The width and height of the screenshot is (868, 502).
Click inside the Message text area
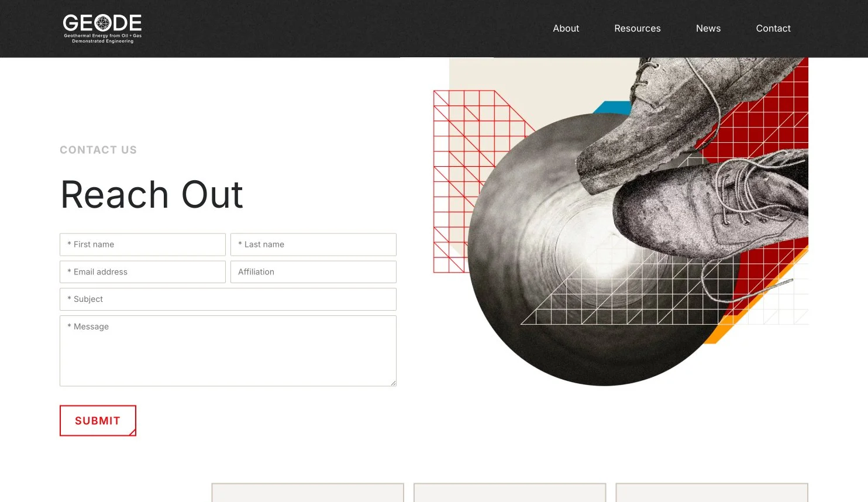(x=228, y=351)
